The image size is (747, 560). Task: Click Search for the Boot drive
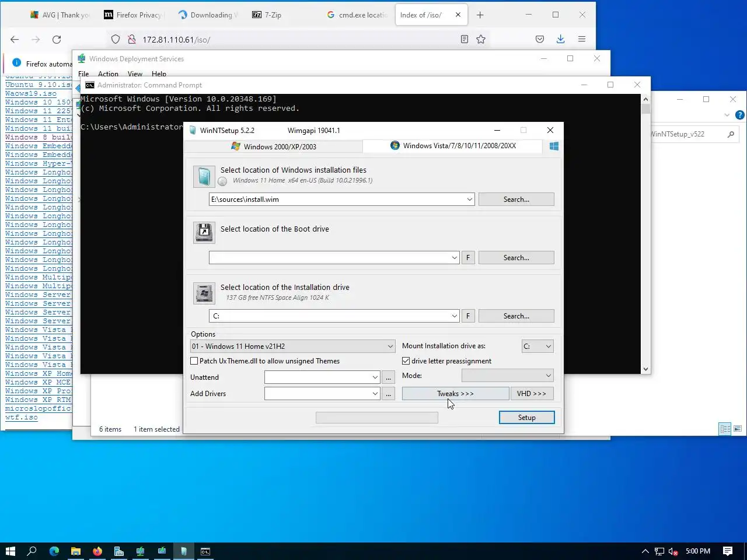(516, 258)
